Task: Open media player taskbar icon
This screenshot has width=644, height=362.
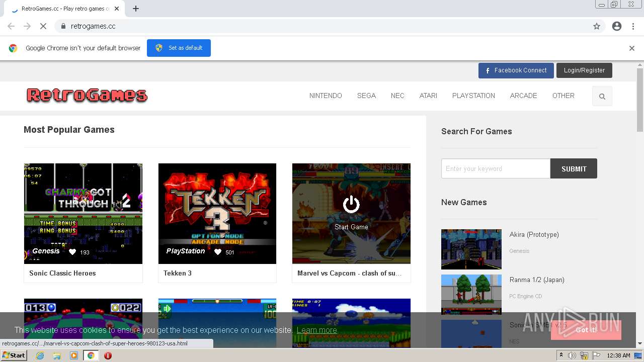Action: (74, 355)
